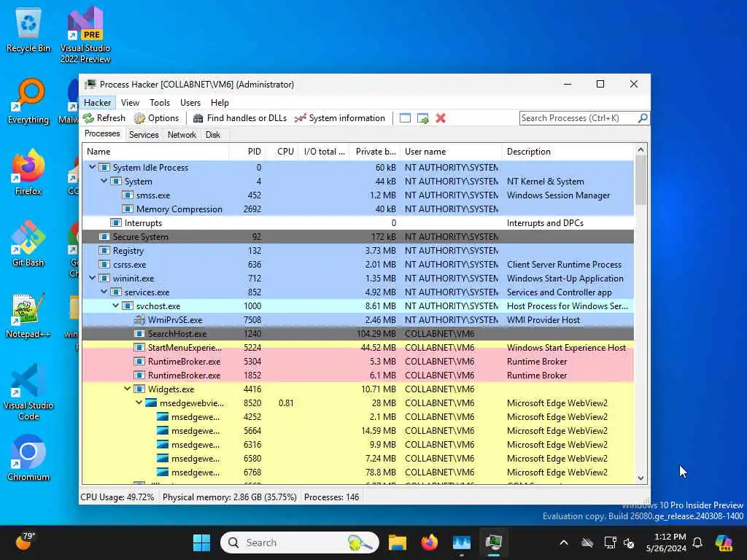Select the Memory Compression process row
The width and height of the screenshot is (747, 560).
pos(357,209)
